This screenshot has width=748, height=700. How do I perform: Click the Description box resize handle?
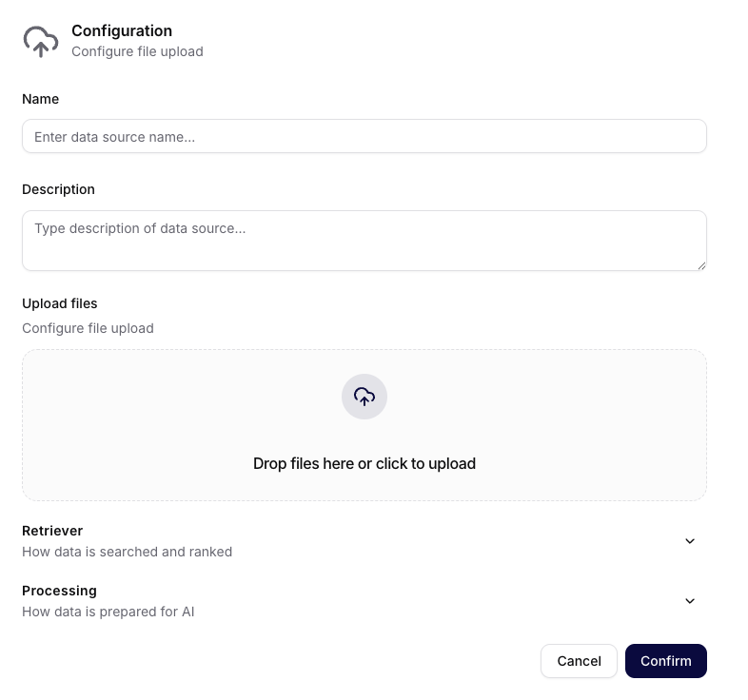pos(701,266)
